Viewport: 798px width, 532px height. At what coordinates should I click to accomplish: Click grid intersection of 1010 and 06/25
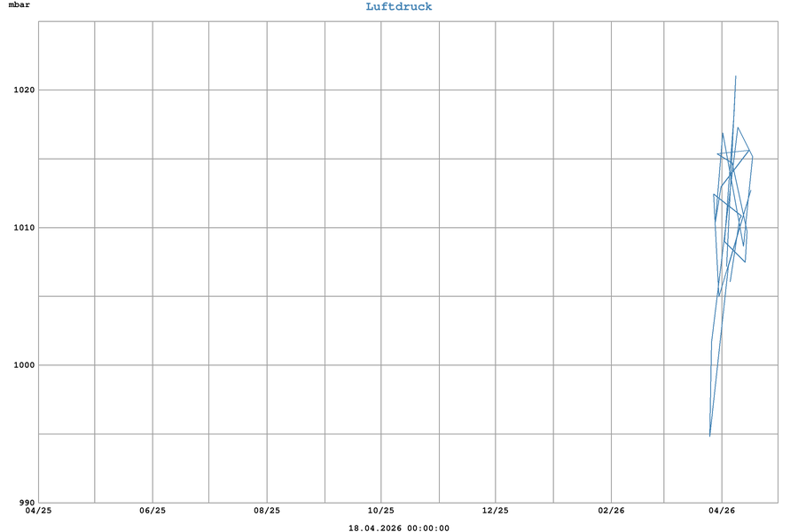pyautogui.click(x=153, y=228)
